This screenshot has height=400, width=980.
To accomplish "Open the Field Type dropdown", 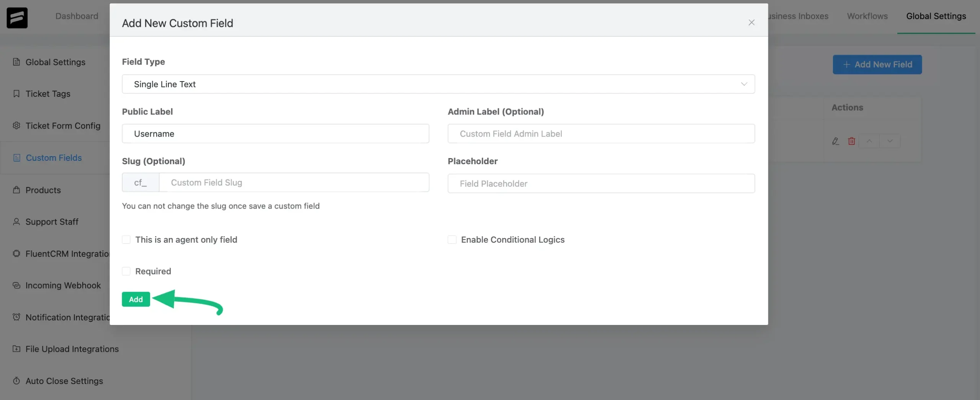I will click(438, 84).
